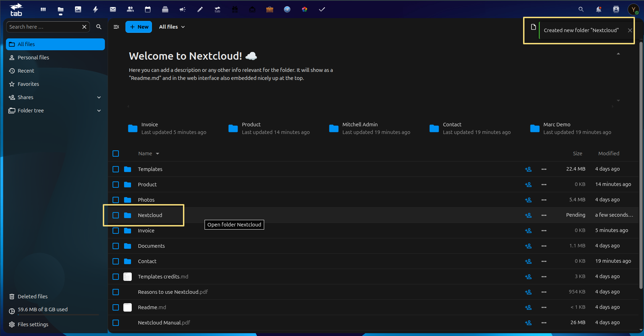Open unified search magnifier in header
This screenshot has height=336, width=644.
pos(581,9)
